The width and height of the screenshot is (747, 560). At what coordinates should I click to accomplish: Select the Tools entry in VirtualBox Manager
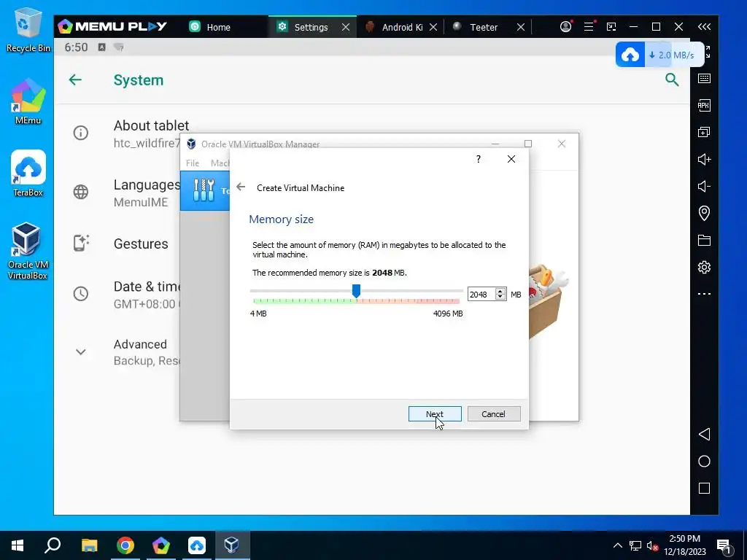coord(205,190)
